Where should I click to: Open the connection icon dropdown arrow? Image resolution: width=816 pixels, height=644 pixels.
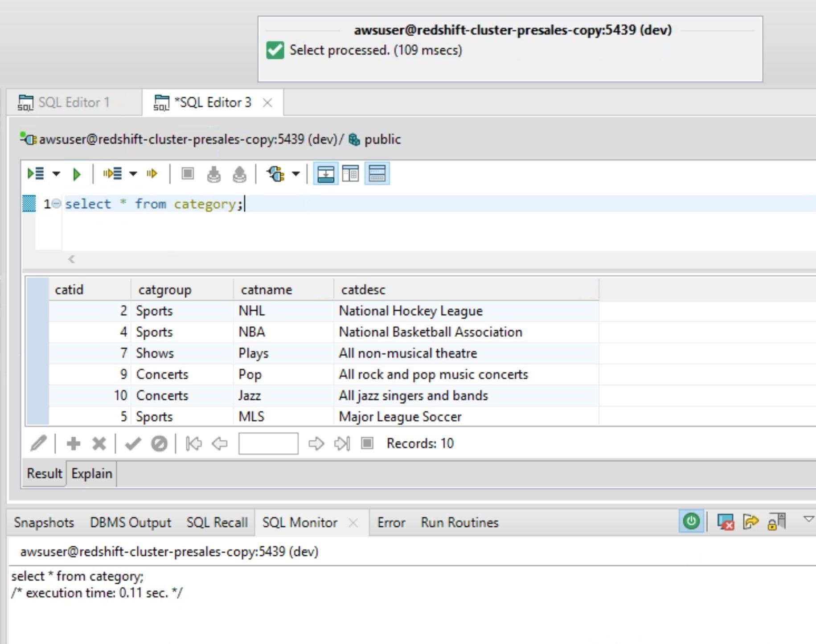[x=296, y=174]
